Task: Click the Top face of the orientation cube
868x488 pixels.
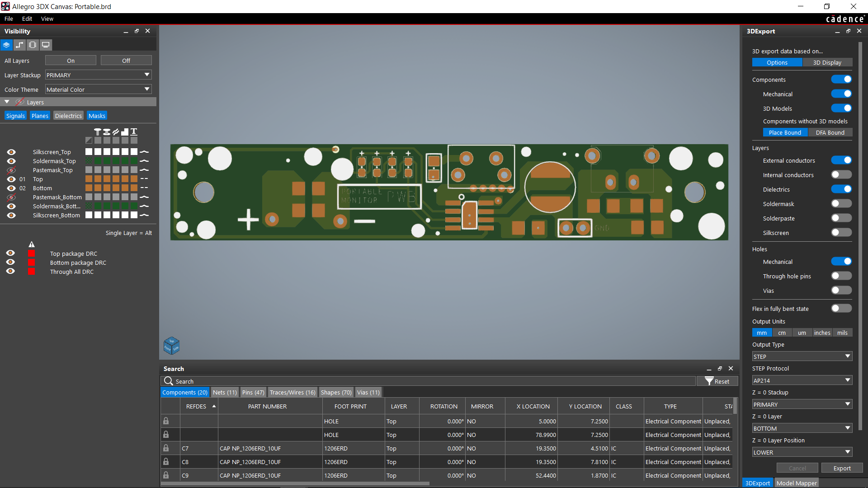Action: pyautogui.click(x=171, y=340)
